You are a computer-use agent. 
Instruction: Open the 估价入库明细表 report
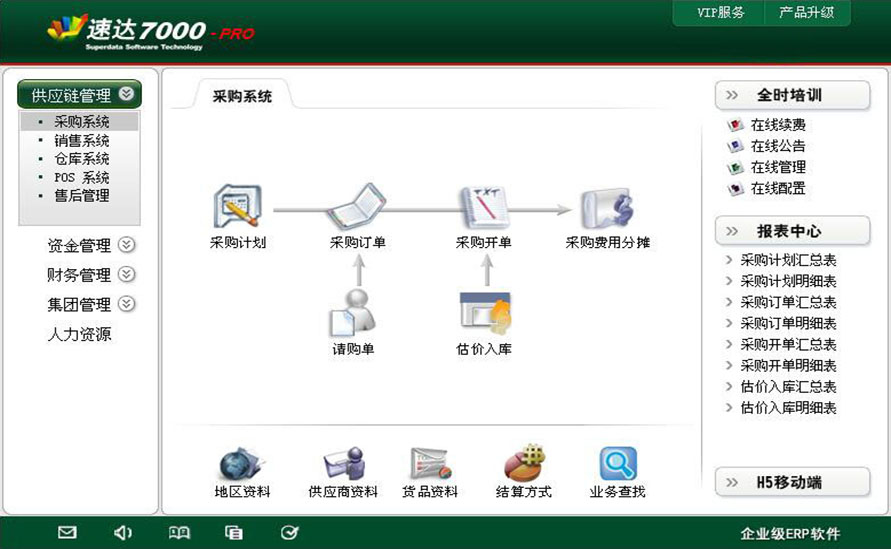(788, 407)
